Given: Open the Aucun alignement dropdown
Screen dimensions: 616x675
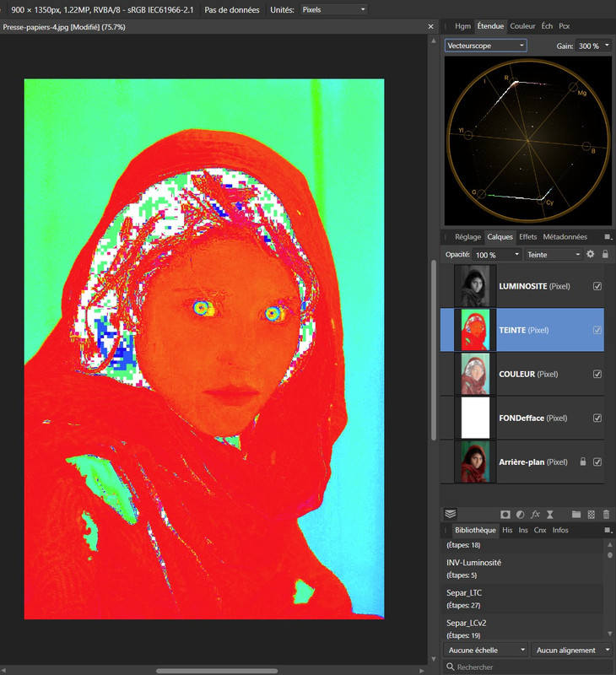Looking at the screenshot, I should point(572,650).
